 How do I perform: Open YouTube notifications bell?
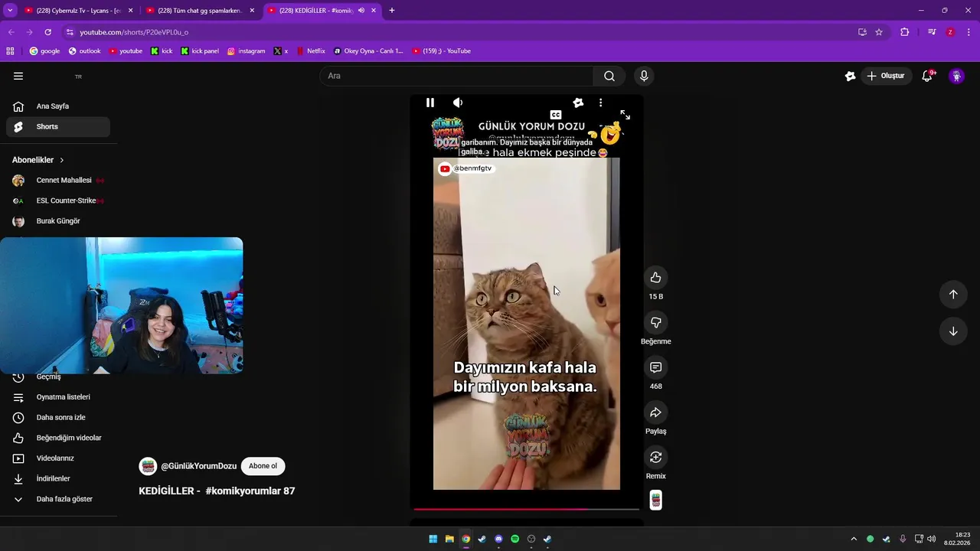(x=927, y=76)
